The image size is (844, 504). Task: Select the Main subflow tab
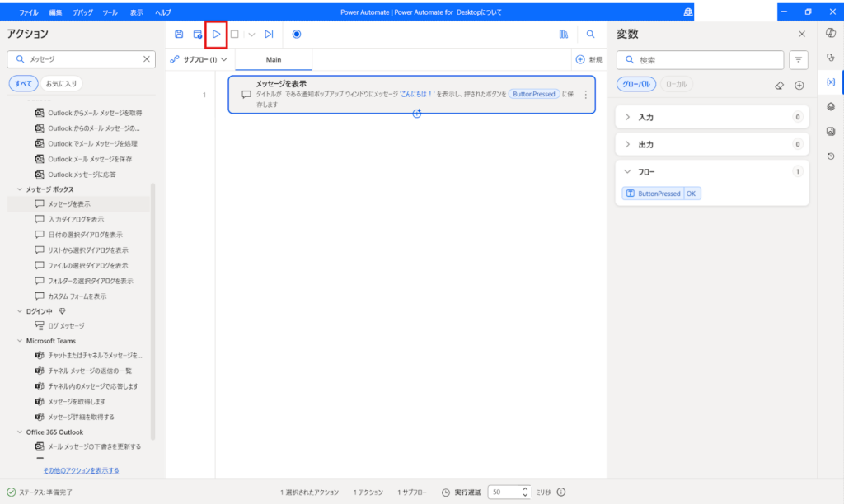(x=274, y=59)
